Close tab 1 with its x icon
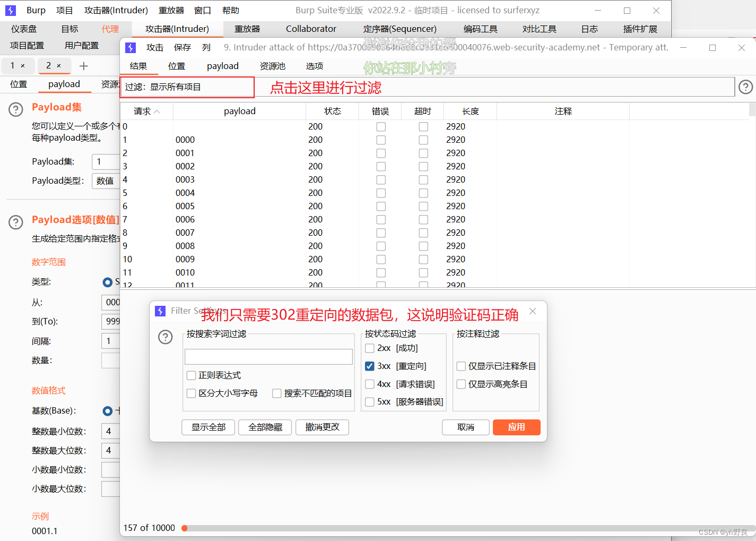 point(23,66)
